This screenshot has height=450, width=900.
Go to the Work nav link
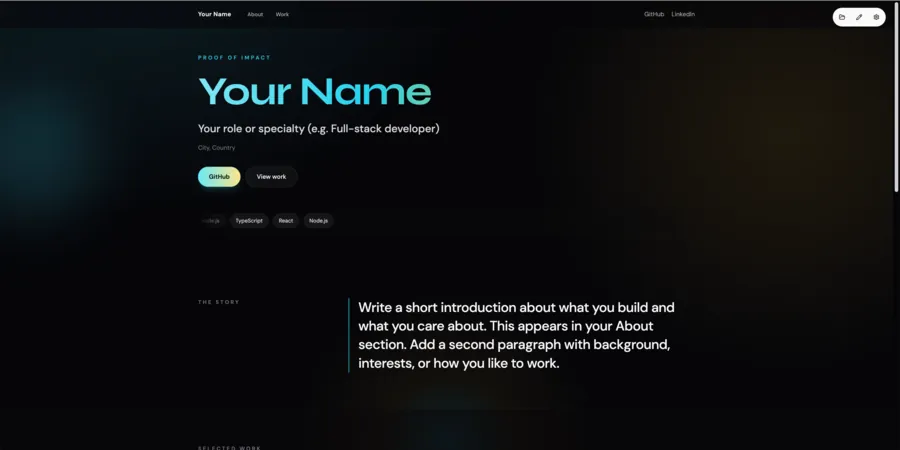coord(282,14)
